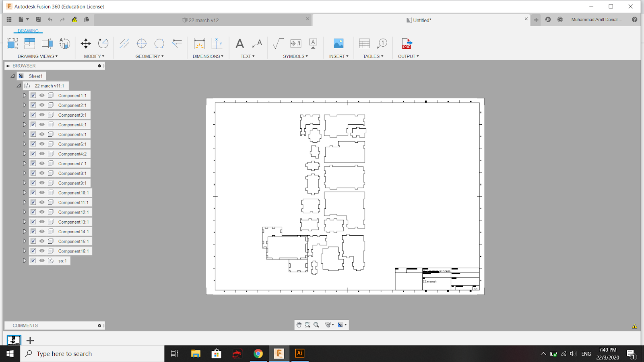Select the Text tool

[x=239, y=43]
